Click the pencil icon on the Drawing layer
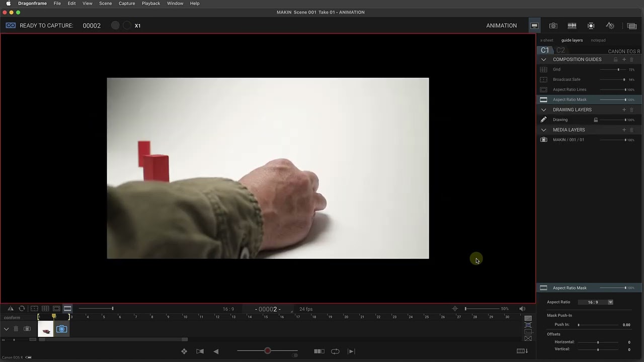The height and width of the screenshot is (362, 644). click(x=543, y=120)
